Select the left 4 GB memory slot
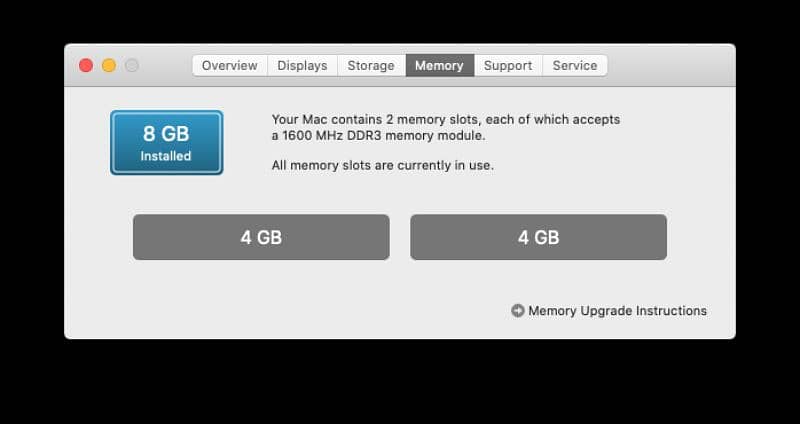This screenshot has height=424, width=800. pyautogui.click(x=261, y=237)
